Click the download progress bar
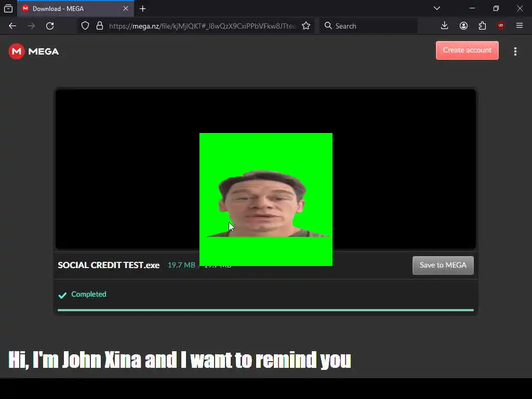This screenshot has height=399, width=532. tap(265, 310)
